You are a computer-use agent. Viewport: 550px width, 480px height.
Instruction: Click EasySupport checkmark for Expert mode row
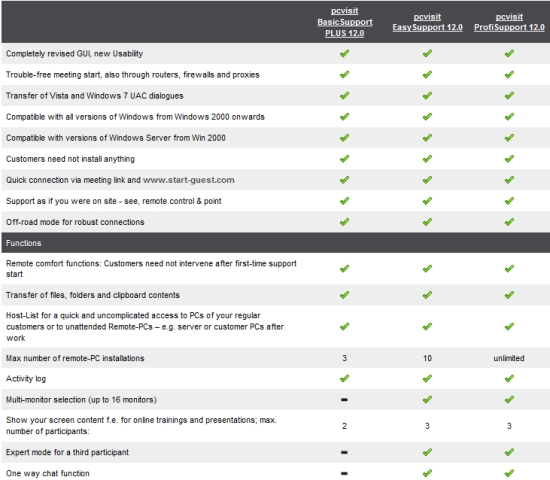pos(427,452)
